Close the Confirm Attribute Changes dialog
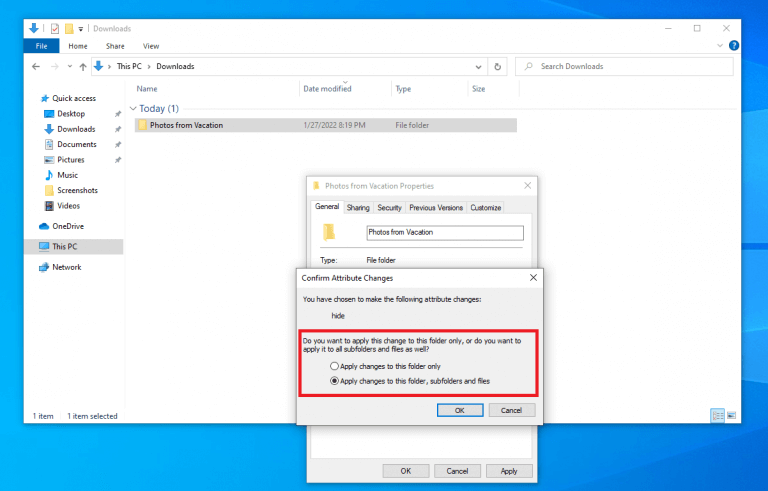 click(x=533, y=278)
